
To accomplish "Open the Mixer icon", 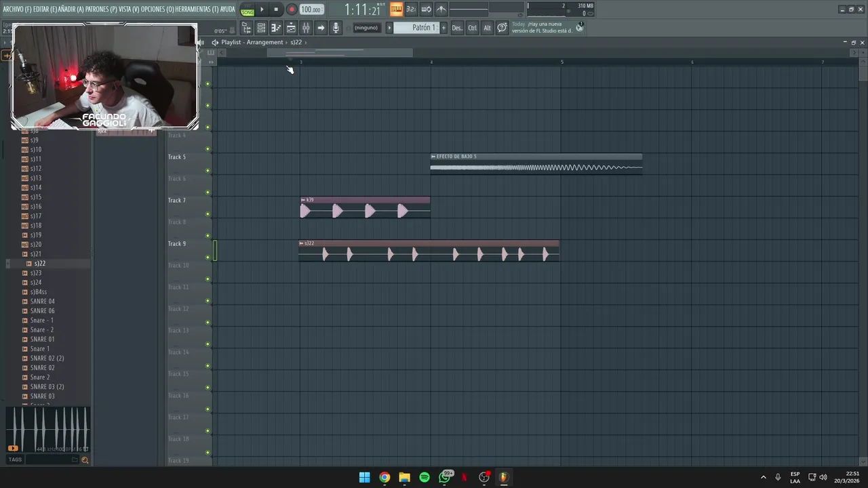I will click(x=306, y=28).
